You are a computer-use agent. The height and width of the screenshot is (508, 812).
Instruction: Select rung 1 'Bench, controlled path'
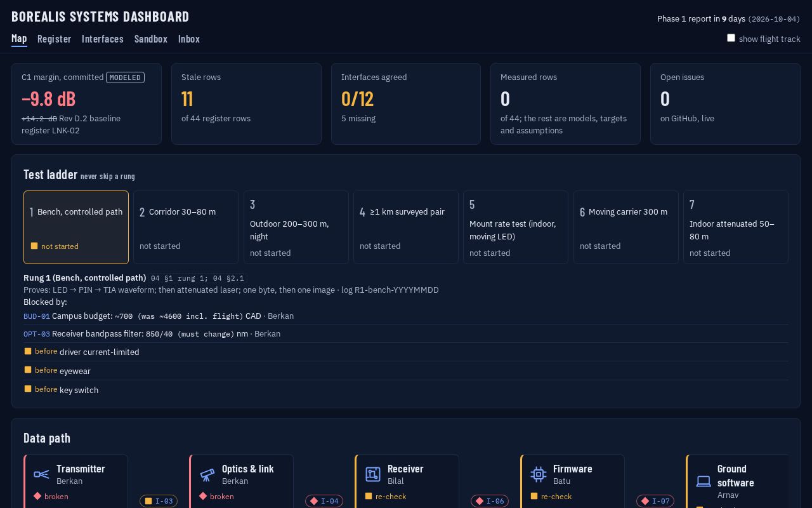pos(76,227)
